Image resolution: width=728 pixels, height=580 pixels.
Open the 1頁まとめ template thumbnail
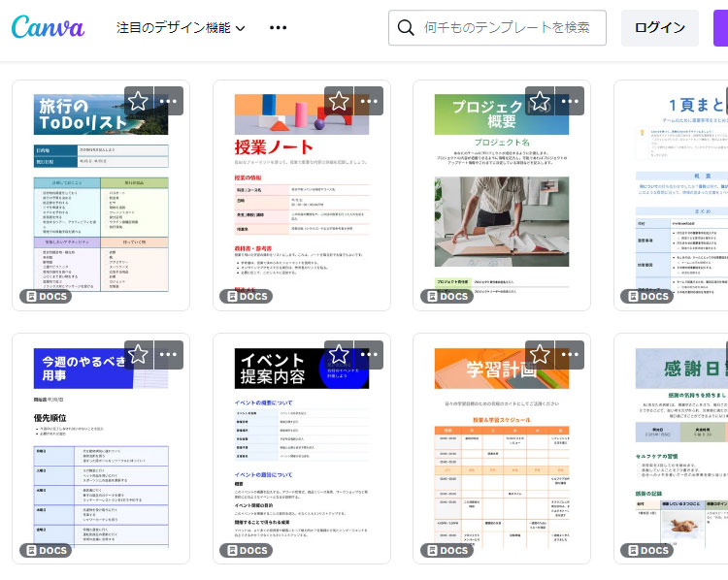point(671,195)
